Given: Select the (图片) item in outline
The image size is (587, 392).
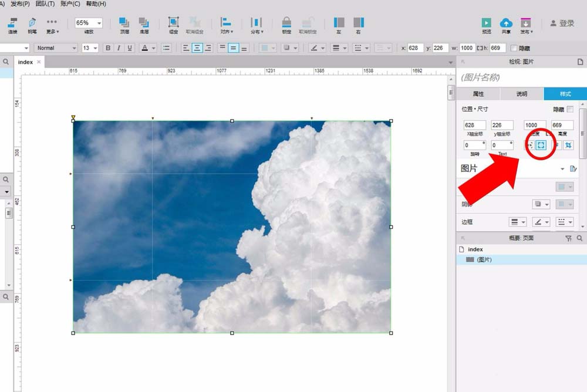Looking at the screenshot, I should pyautogui.click(x=521, y=259).
